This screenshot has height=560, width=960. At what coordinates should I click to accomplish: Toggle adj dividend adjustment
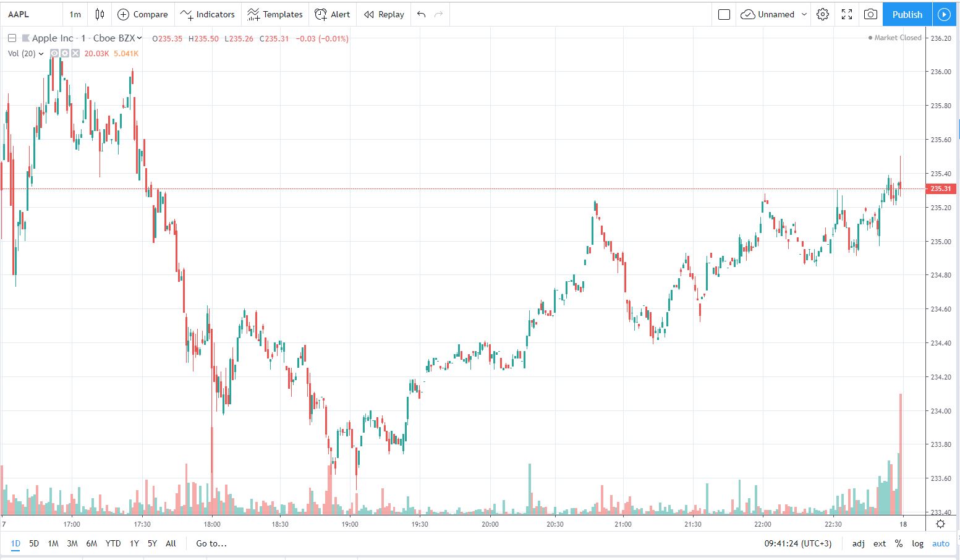pos(859,543)
